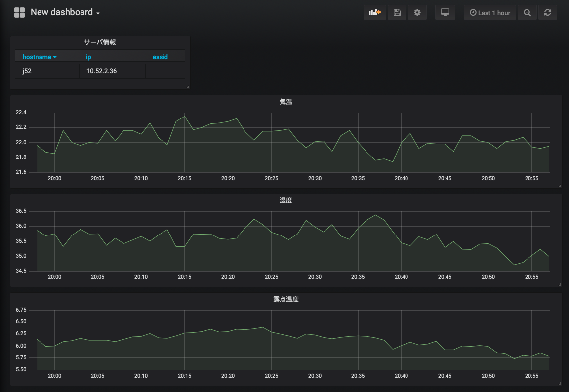Image resolution: width=569 pixels, height=392 pixels.
Task: Click the essid column header
Action: [160, 57]
